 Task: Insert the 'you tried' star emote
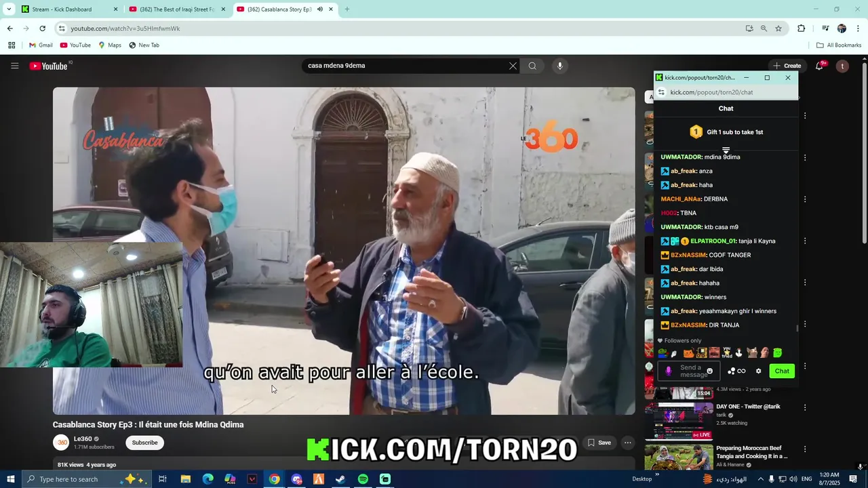727,352
